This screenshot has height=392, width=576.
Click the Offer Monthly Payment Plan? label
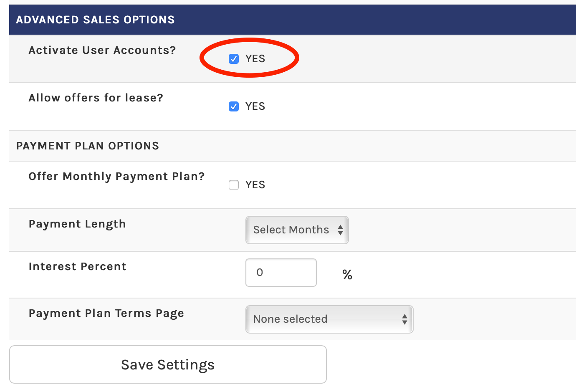tap(117, 177)
